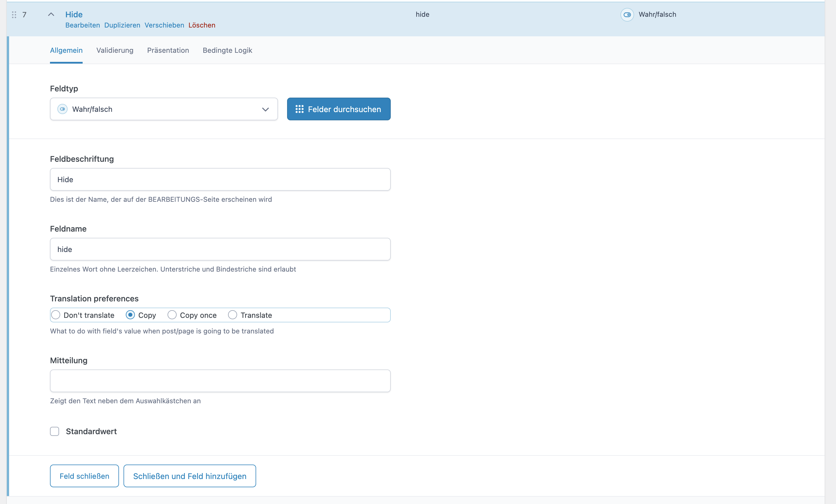Collapse the Hide field with chevron
Screen dimensions: 836x504
tap(51, 14)
